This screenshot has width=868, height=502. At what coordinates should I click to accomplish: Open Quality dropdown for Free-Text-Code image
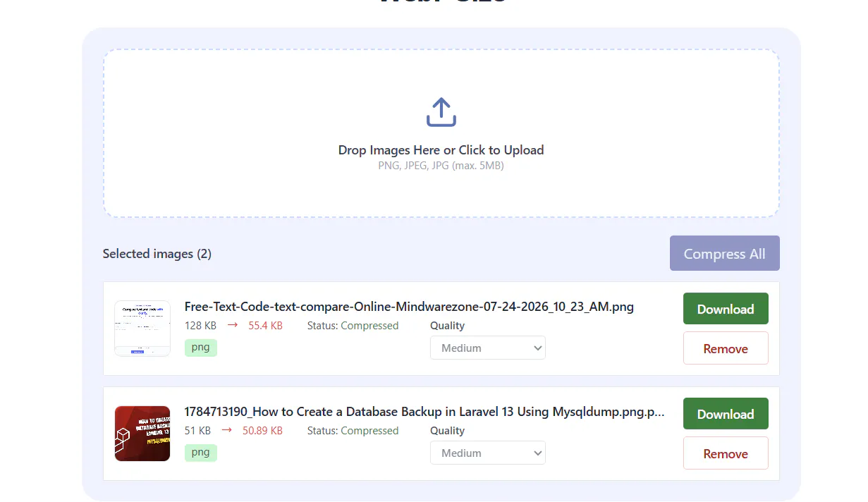point(488,348)
